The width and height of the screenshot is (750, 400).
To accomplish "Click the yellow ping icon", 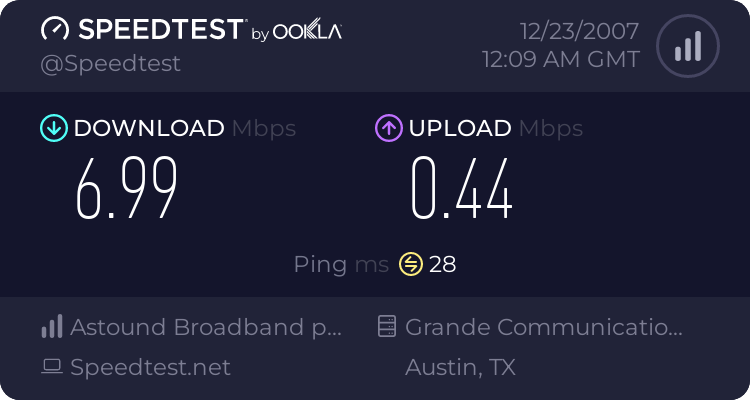I will tap(411, 264).
